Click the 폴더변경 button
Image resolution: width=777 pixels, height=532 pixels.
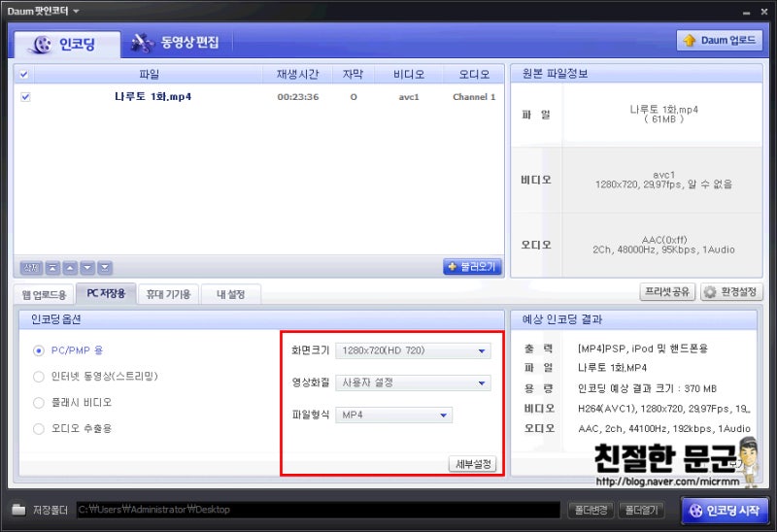click(x=591, y=510)
